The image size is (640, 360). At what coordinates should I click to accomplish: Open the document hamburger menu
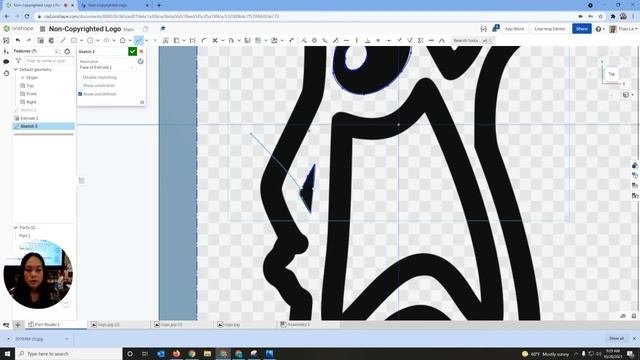42,29
